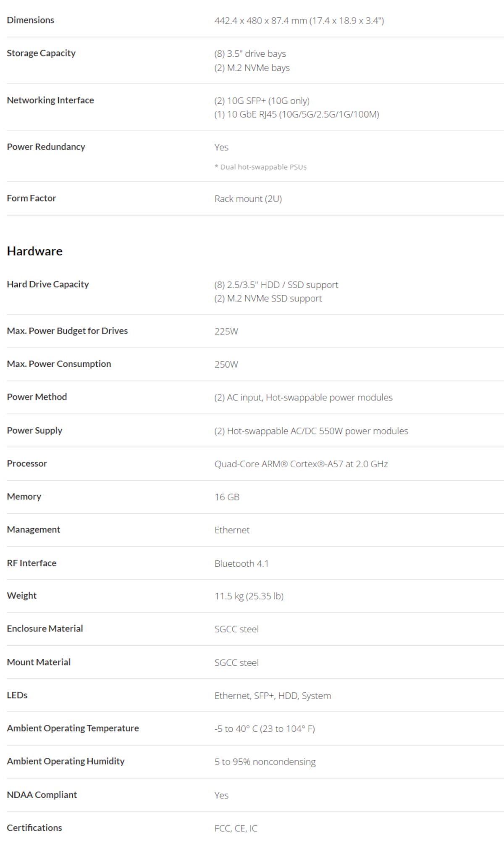Click the "Ambient Operating Temperature" label
This screenshot has height=844, width=504.
pyautogui.click(x=73, y=728)
